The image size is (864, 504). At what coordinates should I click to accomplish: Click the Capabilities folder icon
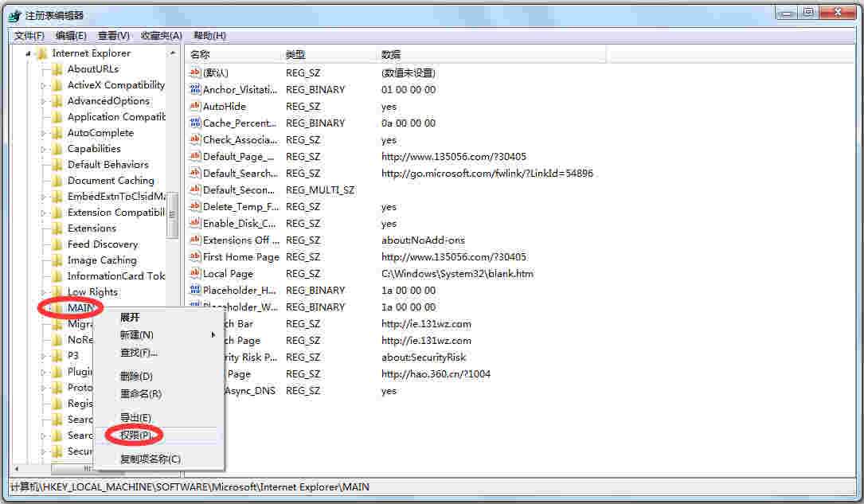pos(57,149)
